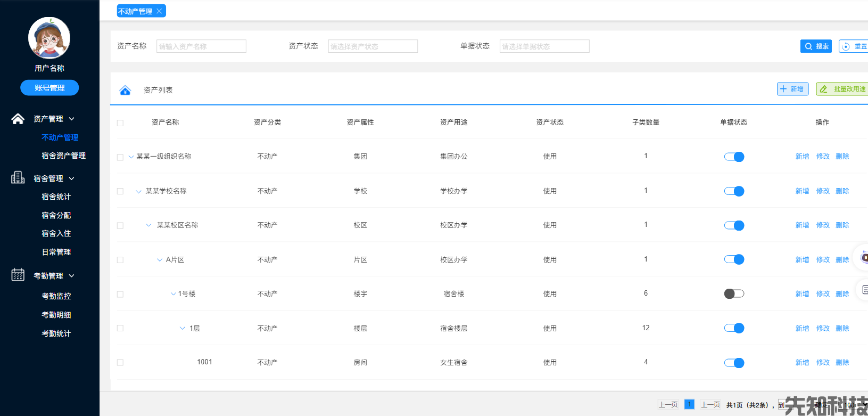
Task: Click 新增 link in 1号楼 row
Action: pos(802,294)
